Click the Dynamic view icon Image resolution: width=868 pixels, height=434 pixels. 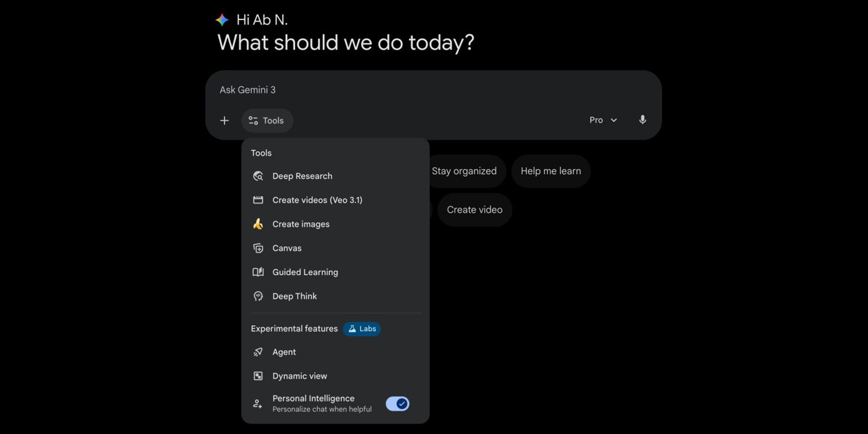click(258, 376)
